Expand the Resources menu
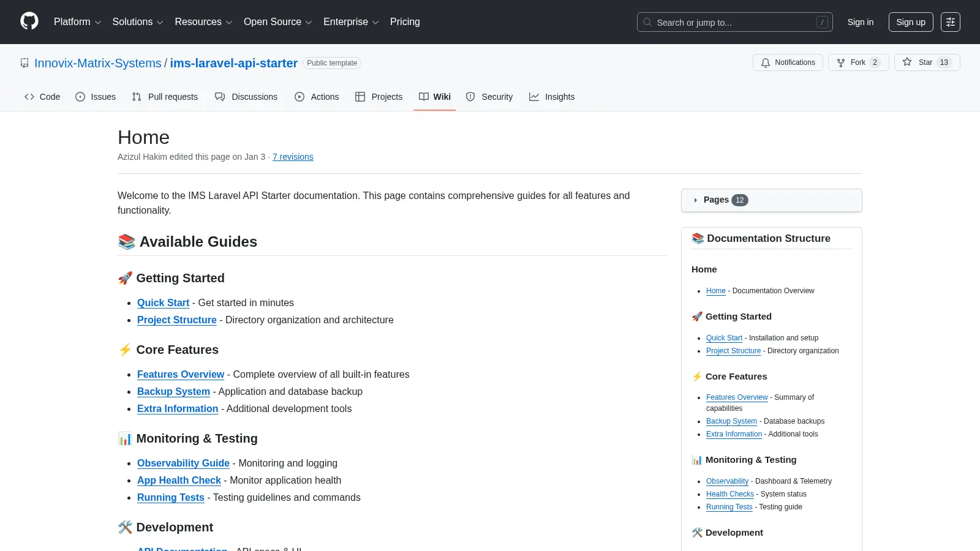 click(203, 22)
